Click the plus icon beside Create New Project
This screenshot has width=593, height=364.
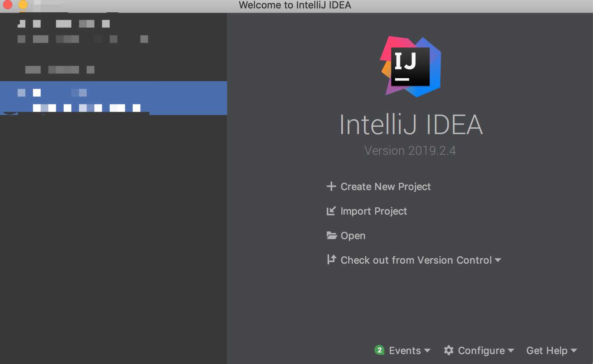(331, 187)
